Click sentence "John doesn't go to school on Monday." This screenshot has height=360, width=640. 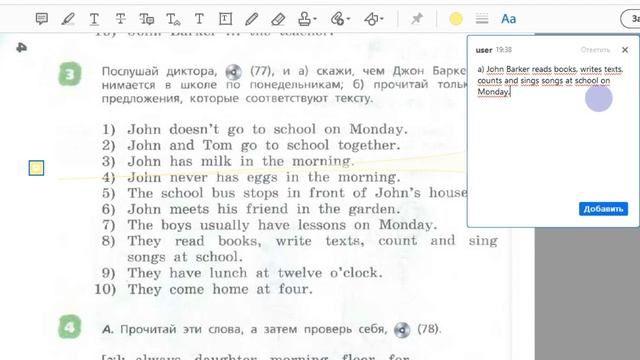click(x=267, y=129)
